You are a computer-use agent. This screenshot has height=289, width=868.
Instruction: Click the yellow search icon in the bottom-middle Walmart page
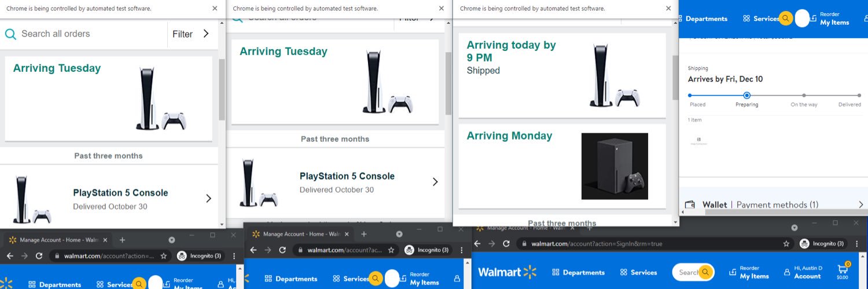click(376, 279)
